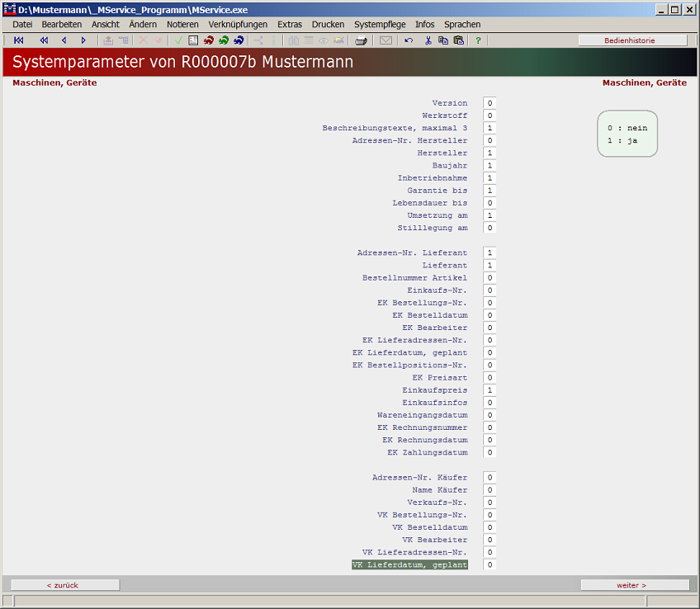Click the printer icon in toolbar
Viewport: 700px width, 609px height.
(361, 40)
